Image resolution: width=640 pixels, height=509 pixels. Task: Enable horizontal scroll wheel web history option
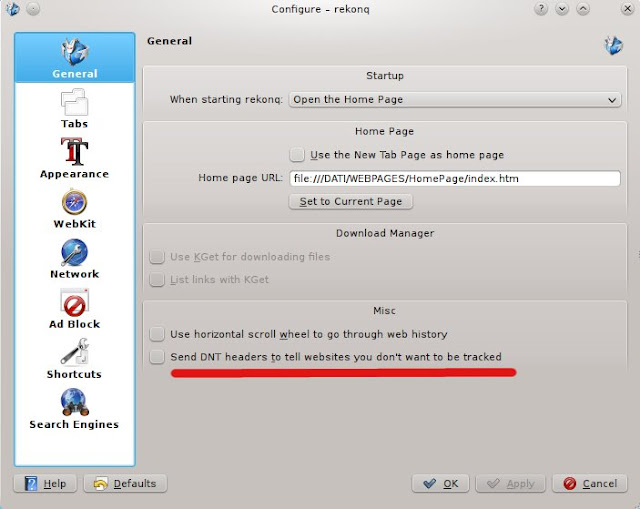(x=157, y=334)
